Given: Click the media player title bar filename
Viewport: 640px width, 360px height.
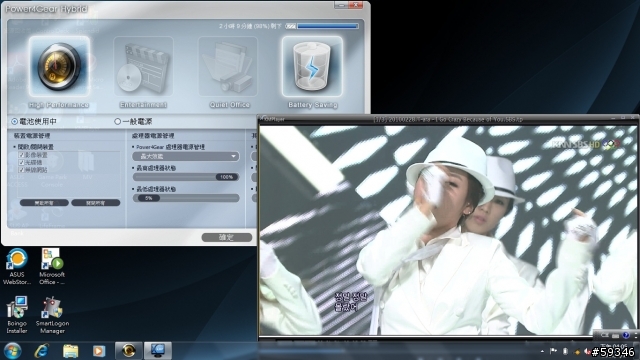Looking at the screenshot, I should point(448,119).
